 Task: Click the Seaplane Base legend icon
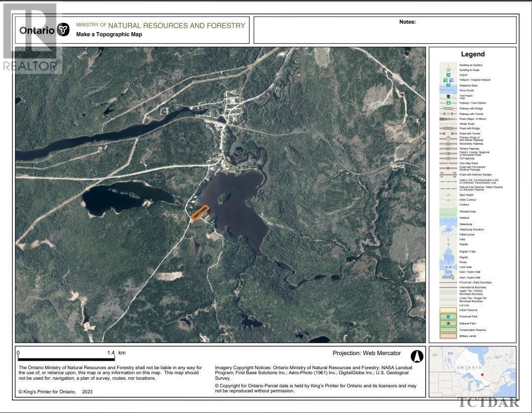[448, 86]
